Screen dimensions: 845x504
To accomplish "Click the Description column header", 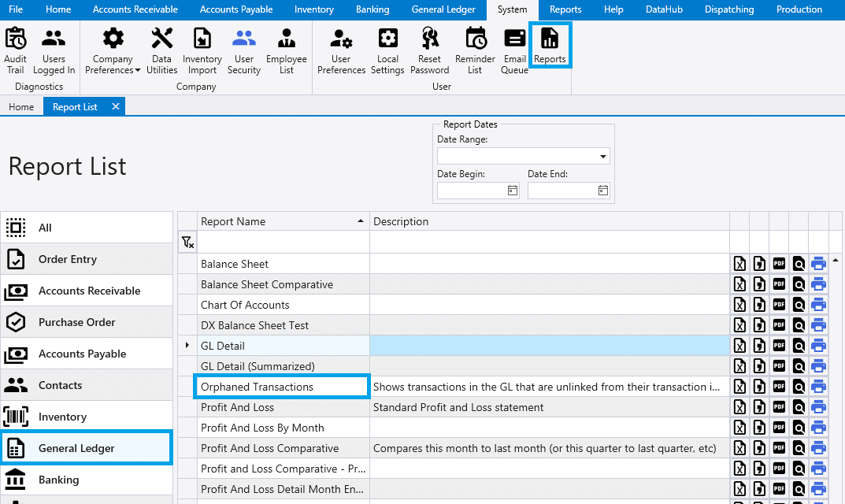I will tap(550, 221).
